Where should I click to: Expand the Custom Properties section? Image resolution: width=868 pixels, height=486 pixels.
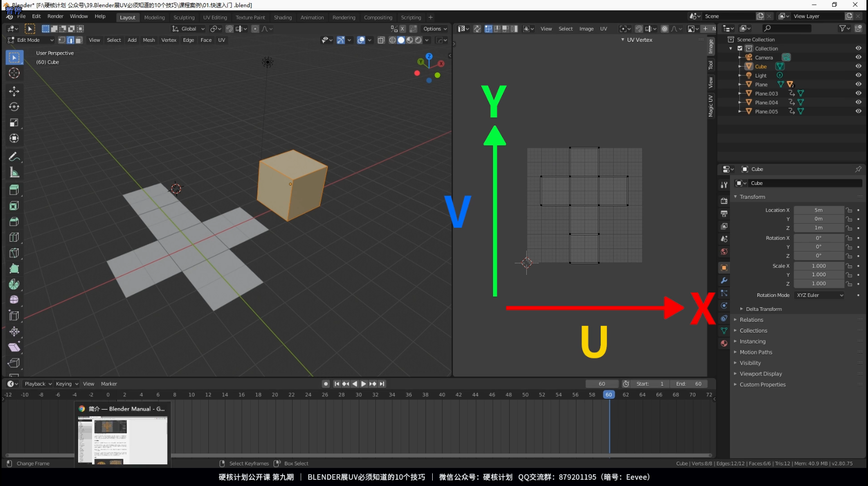(763, 384)
